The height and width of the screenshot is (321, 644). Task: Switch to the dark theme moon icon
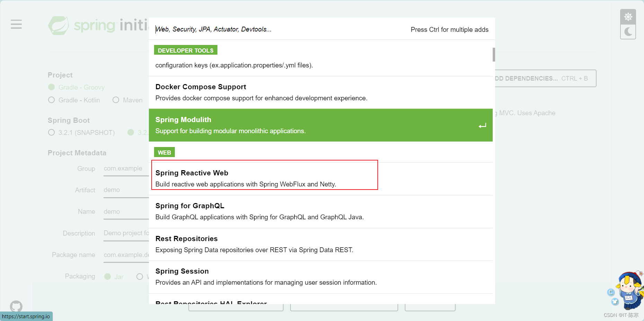point(628,32)
